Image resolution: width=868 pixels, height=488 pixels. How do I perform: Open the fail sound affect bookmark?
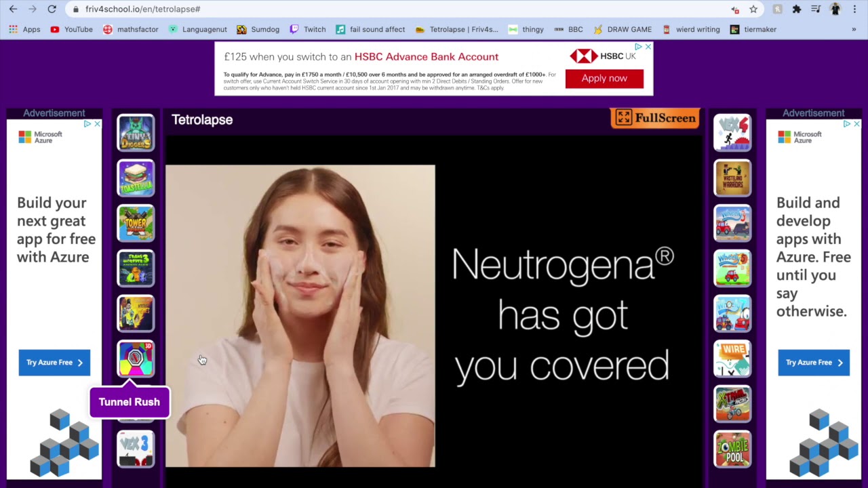[x=370, y=30]
